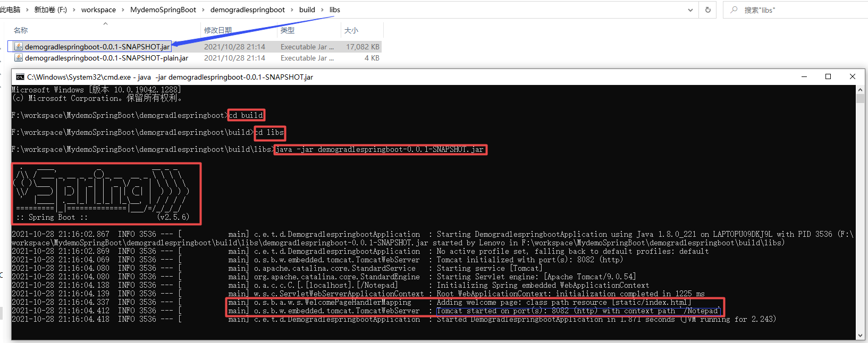Click 'Initializing Spring embedded WebApplicationContext' line
This screenshot has height=343, width=868.
pyautogui.click(x=543, y=285)
